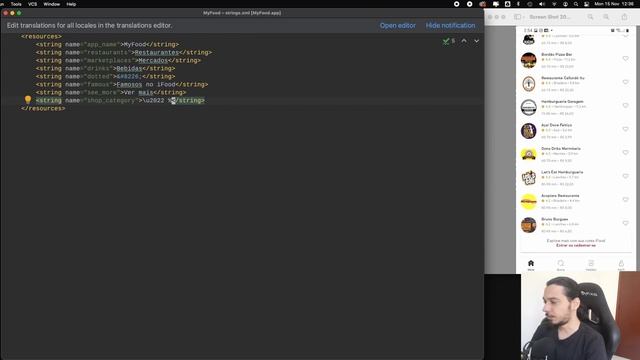Favorite Bruno Burguer with the heart
The width and height of the screenshot is (640, 360).
point(625,223)
